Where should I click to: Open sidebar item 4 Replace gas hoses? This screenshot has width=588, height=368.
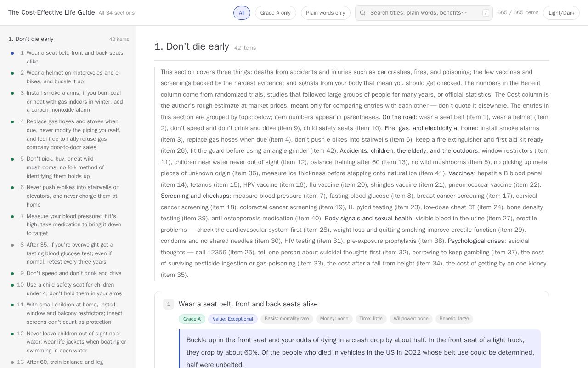(x=68, y=134)
